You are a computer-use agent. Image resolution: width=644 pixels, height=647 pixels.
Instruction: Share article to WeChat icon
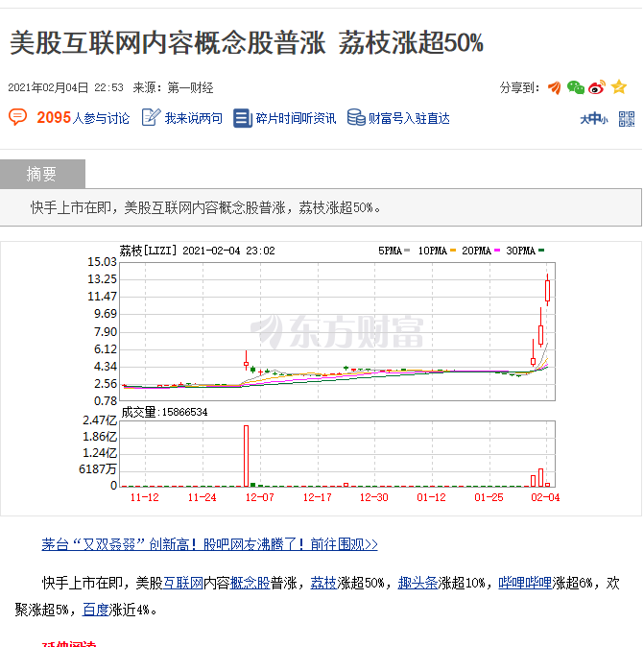tap(575, 87)
